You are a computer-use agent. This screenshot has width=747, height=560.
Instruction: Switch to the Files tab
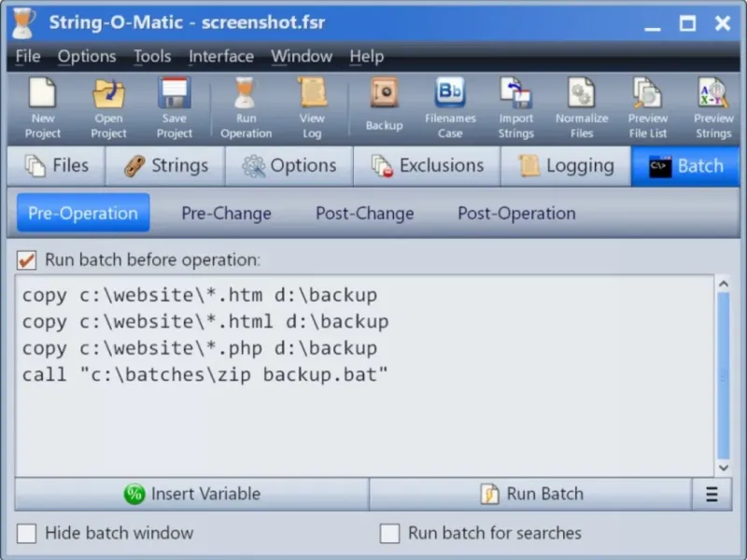click(56, 166)
